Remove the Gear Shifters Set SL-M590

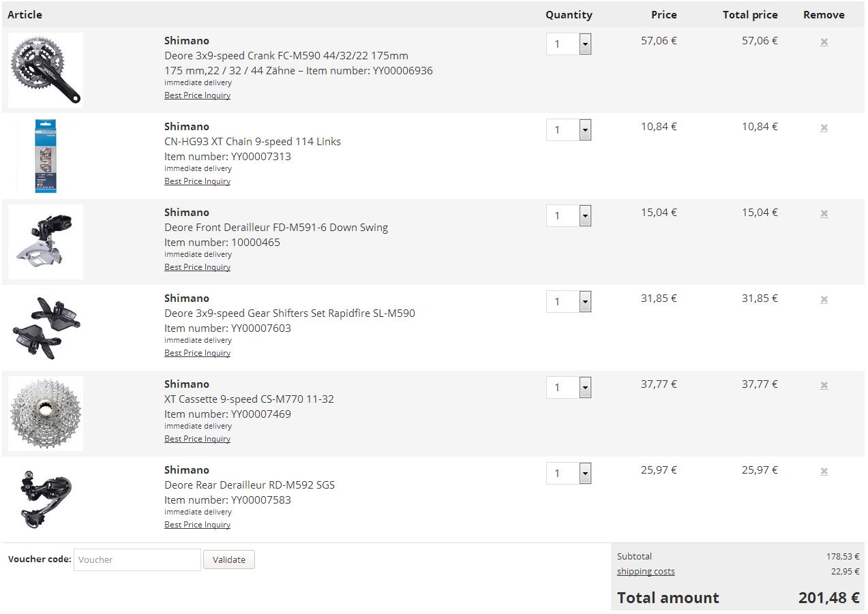coord(824,300)
